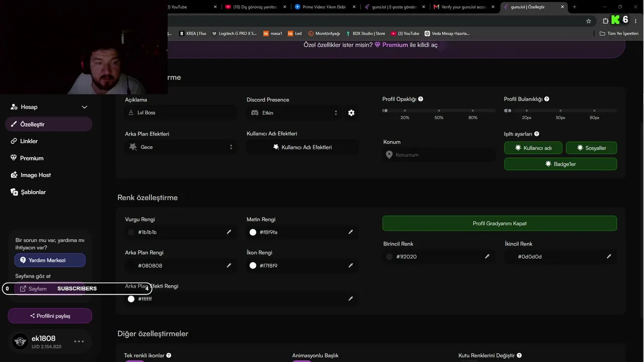Click the Vurgu Rengi hex value #1b1b1b
The width and height of the screenshot is (644, 362).
[x=147, y=232]
